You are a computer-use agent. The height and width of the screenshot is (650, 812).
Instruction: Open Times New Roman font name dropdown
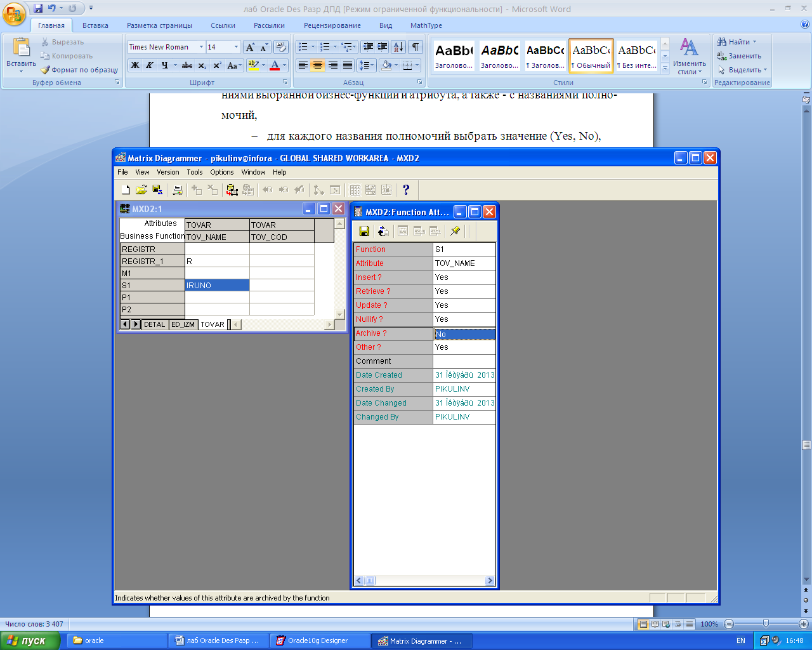(201, 47)
